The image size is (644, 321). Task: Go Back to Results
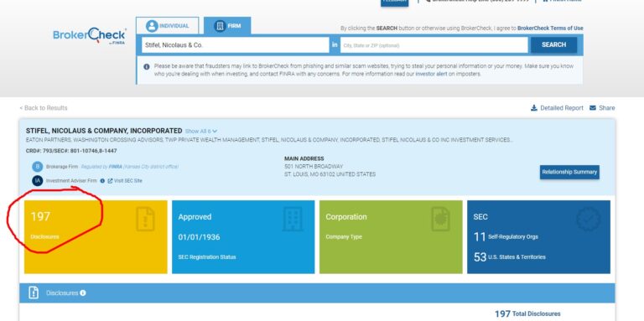click(43, 108)
